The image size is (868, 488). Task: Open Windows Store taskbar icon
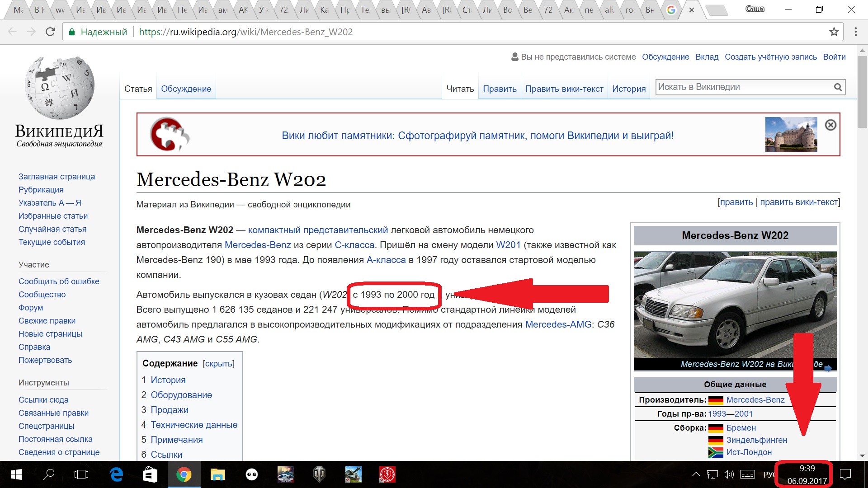click(150, 474)
